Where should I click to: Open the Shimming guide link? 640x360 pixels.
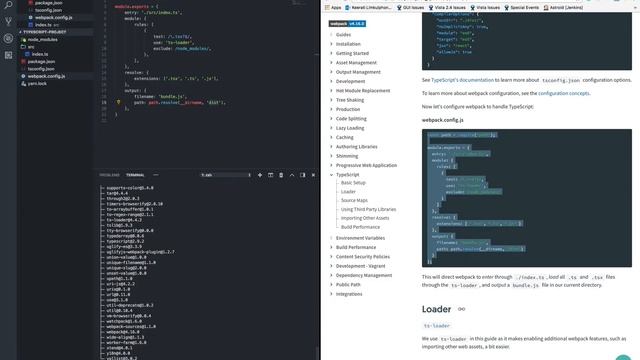point(347,156)
